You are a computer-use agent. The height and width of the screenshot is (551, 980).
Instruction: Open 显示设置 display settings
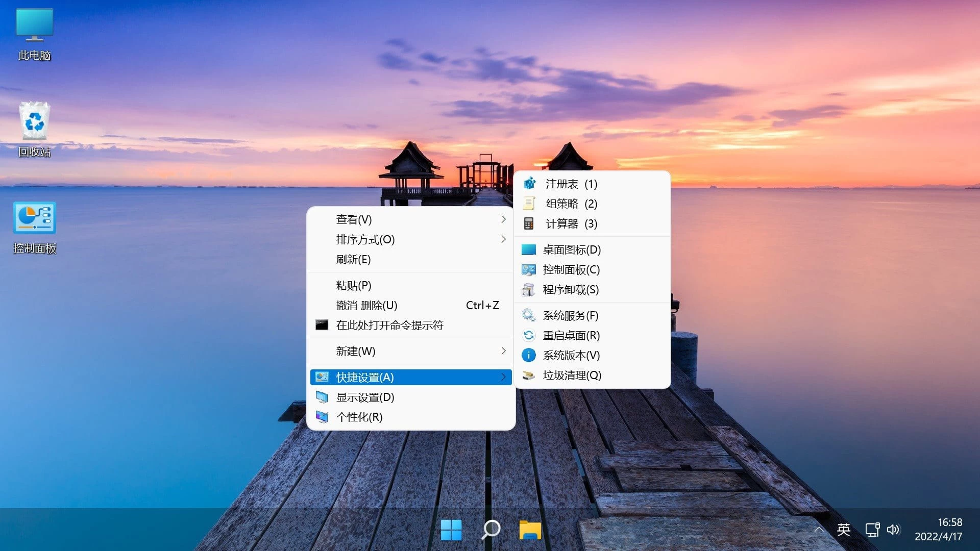tap(364, 397)
